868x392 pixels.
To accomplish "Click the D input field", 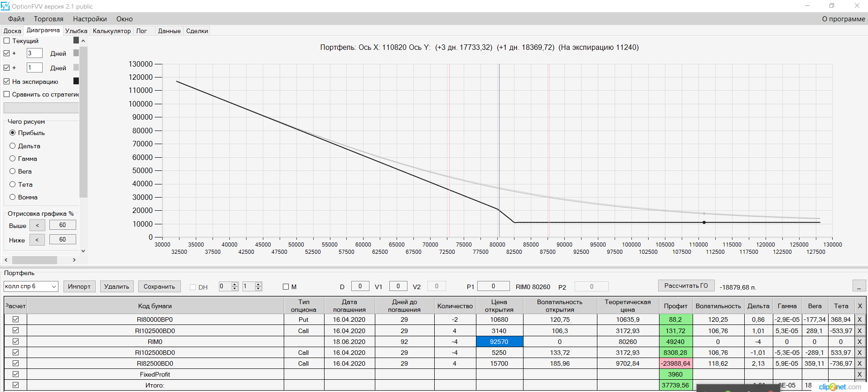I will click(360, 286).
